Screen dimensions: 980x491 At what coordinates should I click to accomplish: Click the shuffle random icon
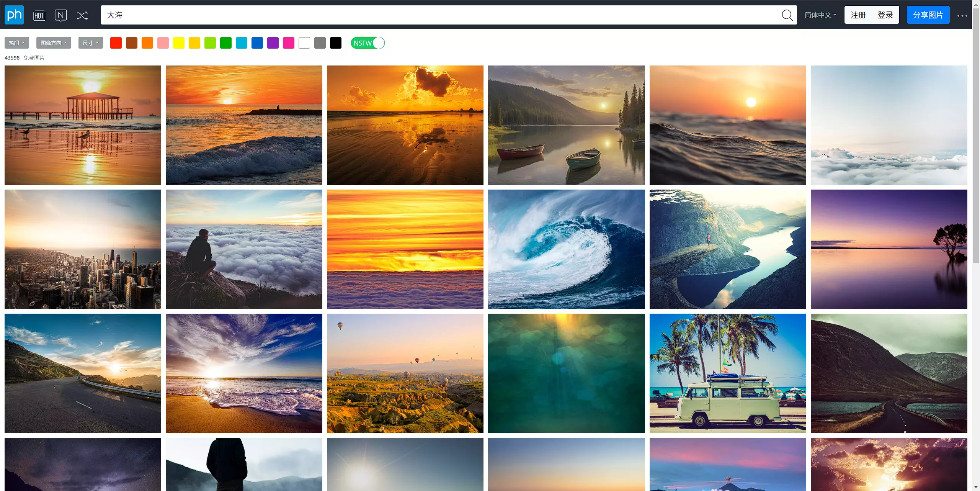pyautogui.click(x=82, y=15)
